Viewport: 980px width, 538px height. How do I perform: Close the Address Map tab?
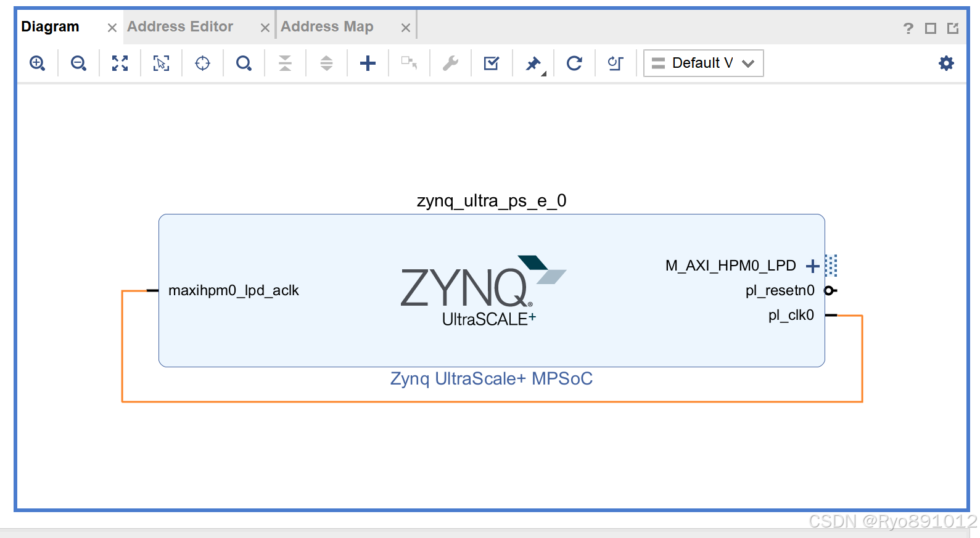(406, 28)
